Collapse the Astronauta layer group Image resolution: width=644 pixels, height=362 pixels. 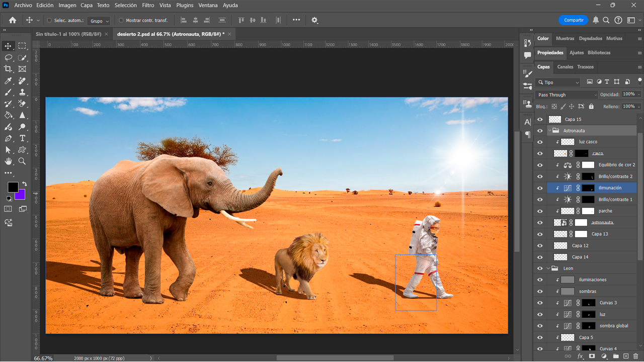coord(549,131)
